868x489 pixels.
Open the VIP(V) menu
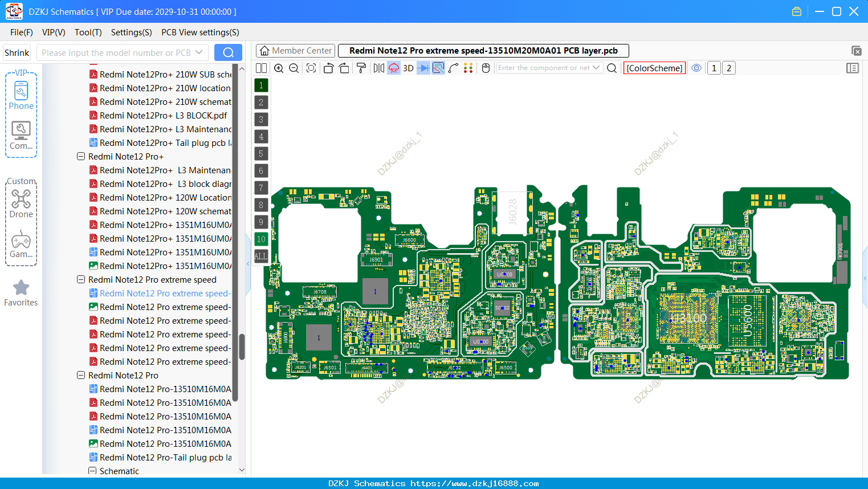click(x=54, y=32)
